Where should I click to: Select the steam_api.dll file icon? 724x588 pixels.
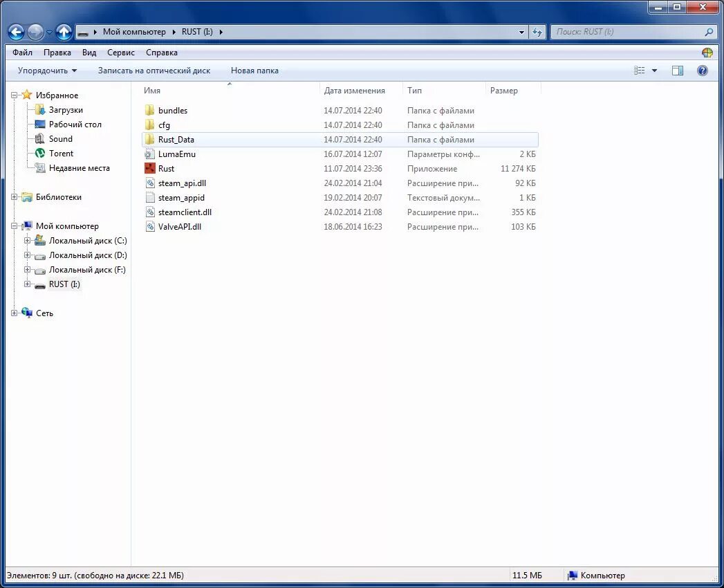tap(149, 183)
